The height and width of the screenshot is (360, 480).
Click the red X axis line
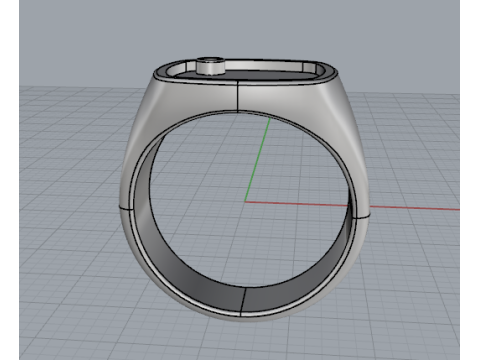click(352, 206)
